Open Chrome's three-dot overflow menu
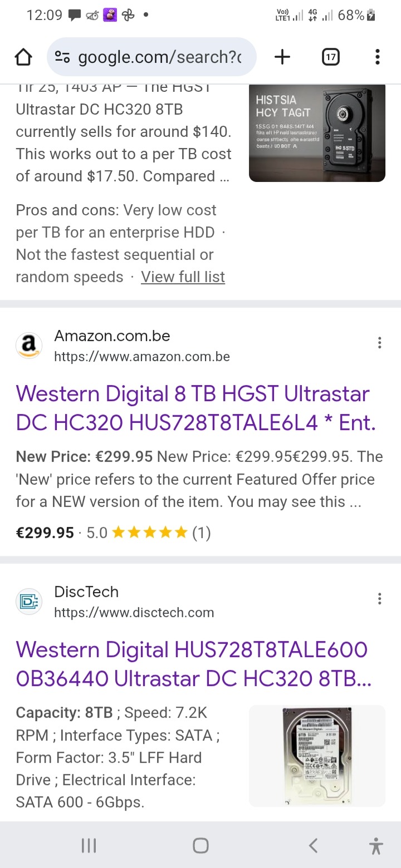The image size is (401, 868). pos(378,57)
